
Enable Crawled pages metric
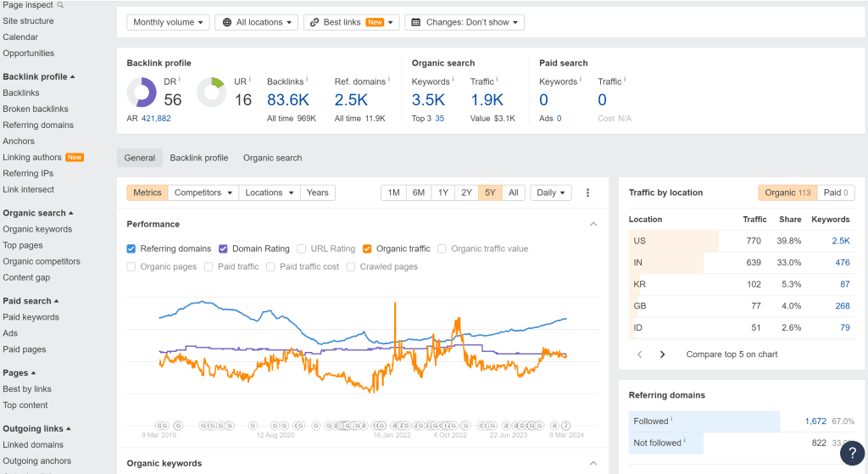pos(351,266)
